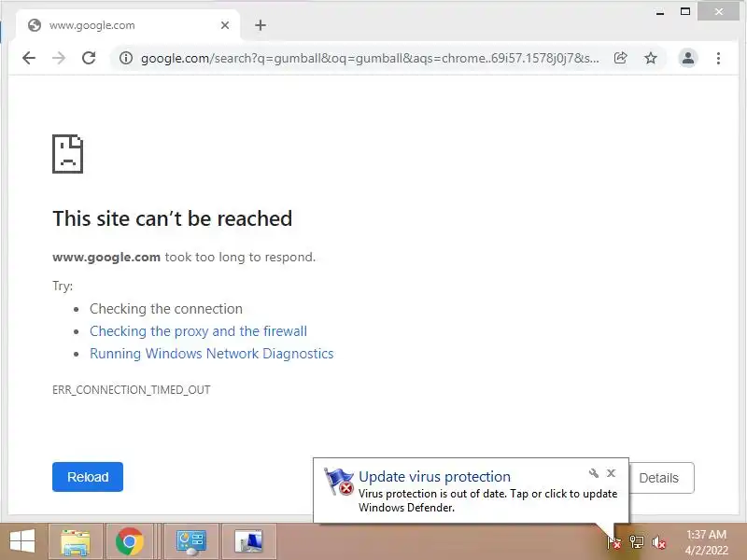Go back to the previous page
The height and width of the screenshot is (560, 747).
[29, 58]
